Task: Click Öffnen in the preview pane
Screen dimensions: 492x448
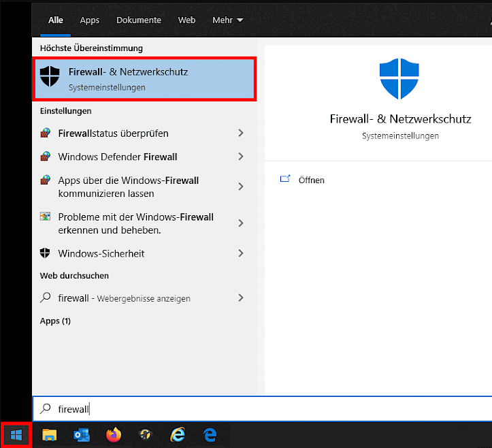Action: pyautogui.click(x=311, y=180)
